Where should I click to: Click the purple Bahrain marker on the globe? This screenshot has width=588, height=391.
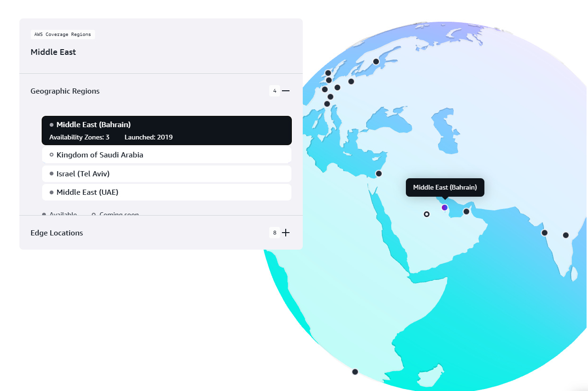(x=444, y=208)
